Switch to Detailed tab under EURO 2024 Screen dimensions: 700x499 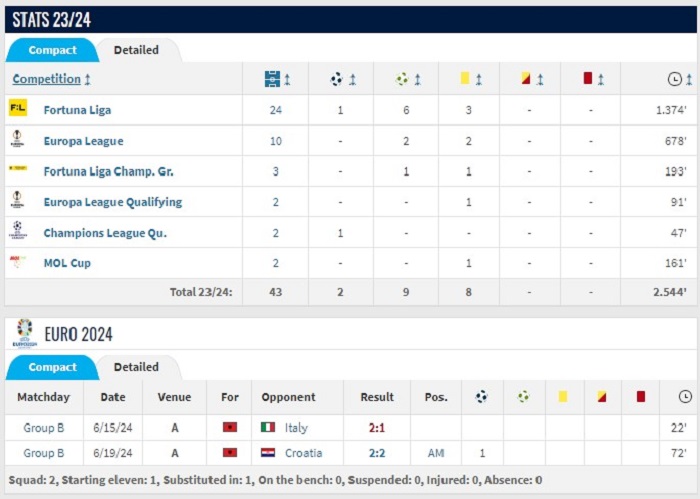pyautogui.click(x=136, y=367)
